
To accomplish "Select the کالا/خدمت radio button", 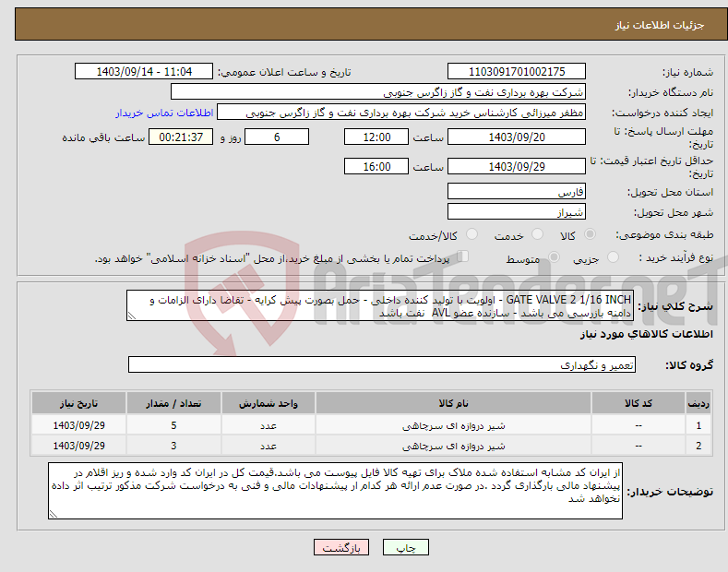I will [x=471, y=234].
